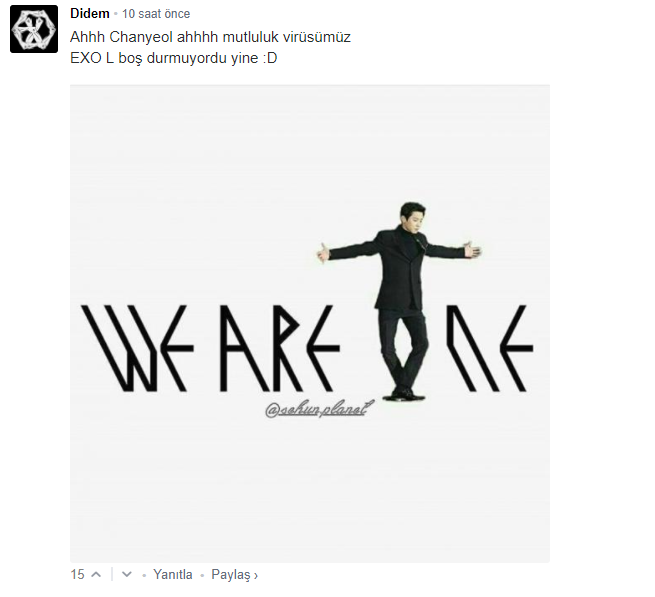Click the man's outstretched left-side hand
This screenshot has height=597, width=655.
[323, 253]
